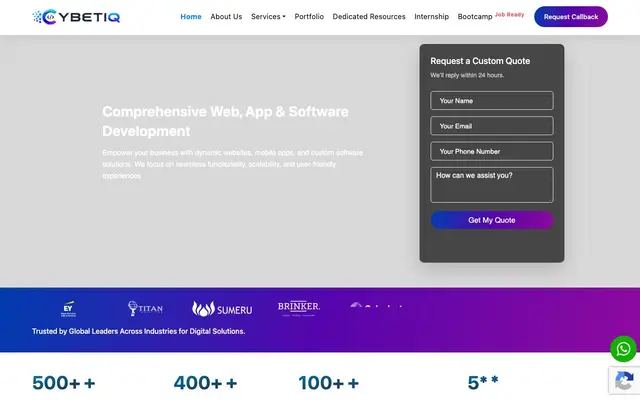Click the Request a Custom Quote heading
The width and height of the screenshot is (640, 400).
(x=480, y=61)
